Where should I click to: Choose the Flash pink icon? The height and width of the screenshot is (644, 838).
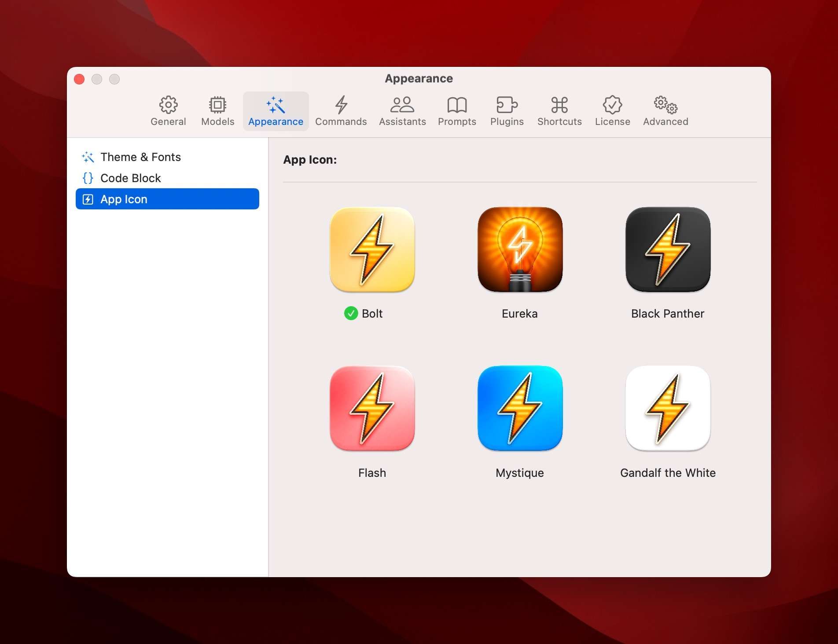pyautogui.click(x=372, y=409)
